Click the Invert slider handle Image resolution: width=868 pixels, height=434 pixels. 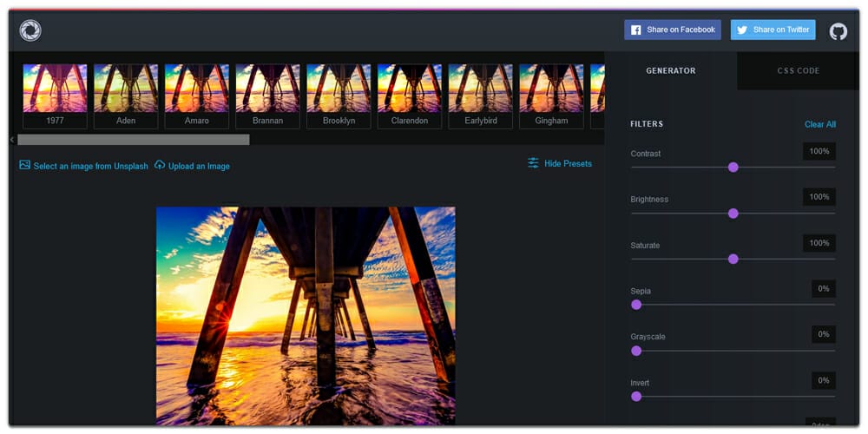coord(636,397)
